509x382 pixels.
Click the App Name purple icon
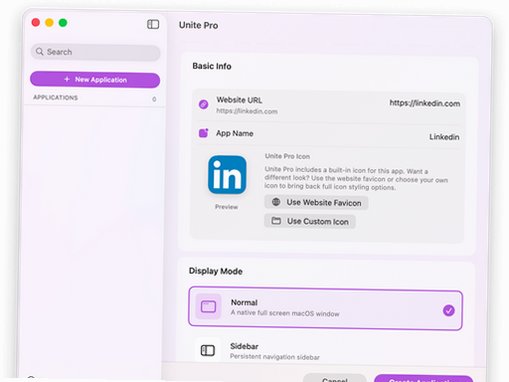[203, 133]
